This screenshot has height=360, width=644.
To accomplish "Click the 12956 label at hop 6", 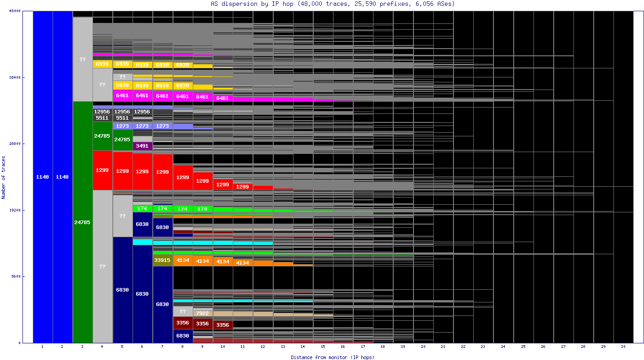I will tap(142, 112).
